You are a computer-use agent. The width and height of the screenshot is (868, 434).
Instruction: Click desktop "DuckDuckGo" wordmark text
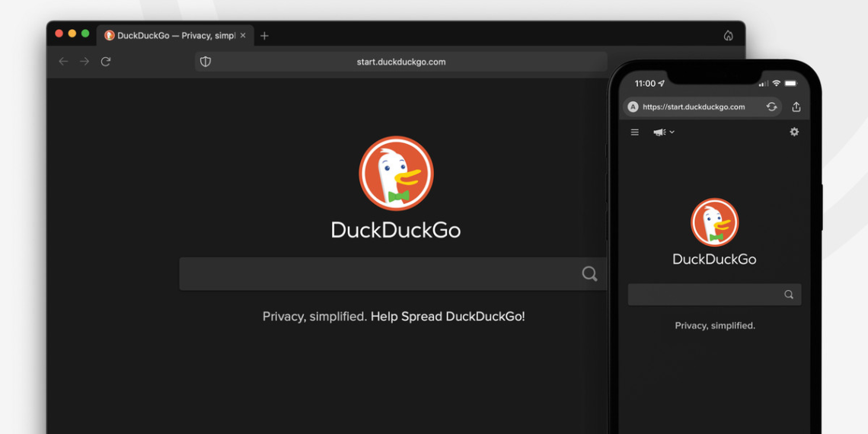tap(396, 230)
